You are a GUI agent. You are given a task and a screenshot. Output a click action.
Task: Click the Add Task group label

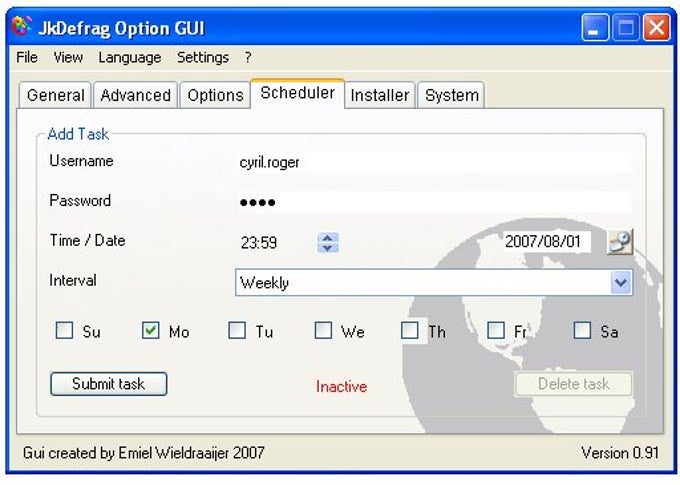[x=78, y=134]
